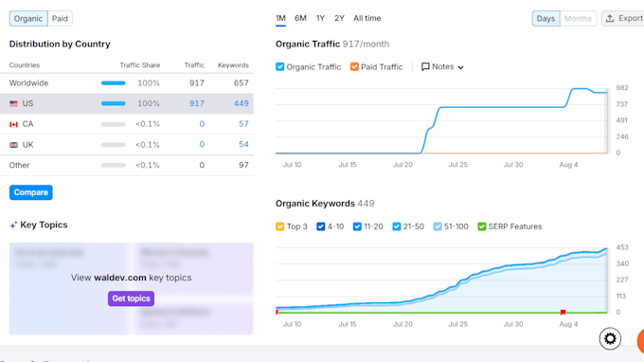
Task: Open the settings gear icon
Action: click(610, 338)
